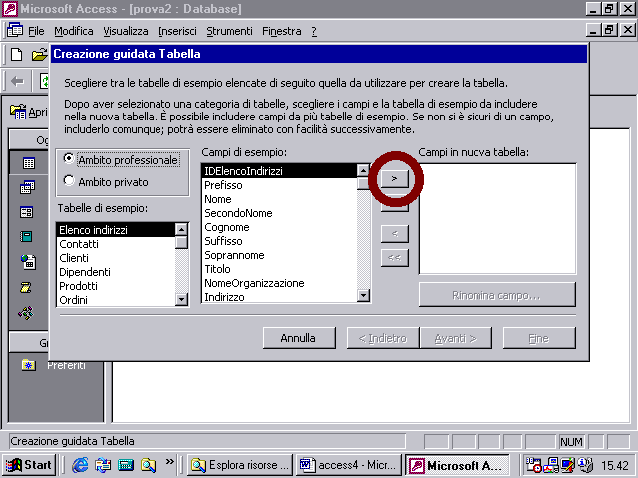Open the Strumenti menu

click(229, 31)
